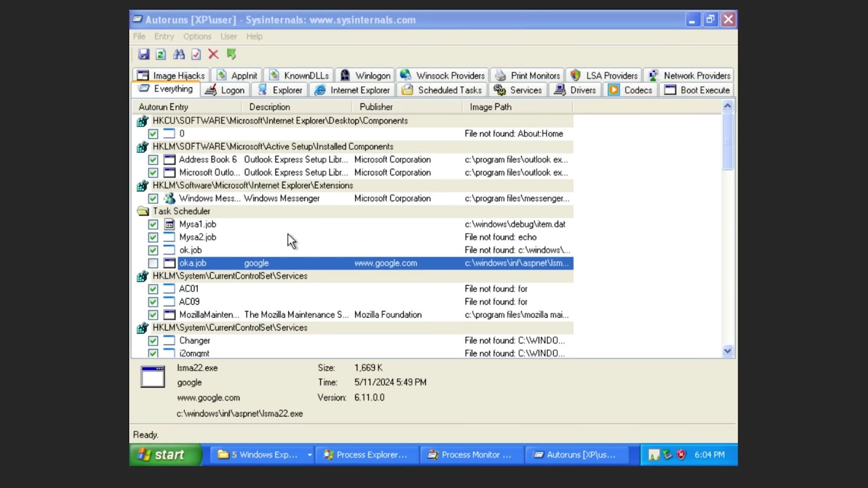
Task: Select the i2omgmt entry
Action: pyautogui.click(x=194, y=353)
